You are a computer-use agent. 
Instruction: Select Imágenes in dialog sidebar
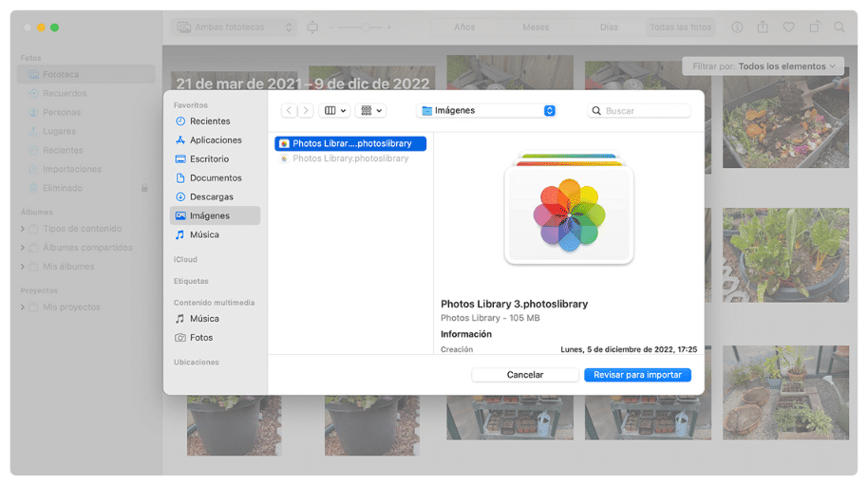215,215
